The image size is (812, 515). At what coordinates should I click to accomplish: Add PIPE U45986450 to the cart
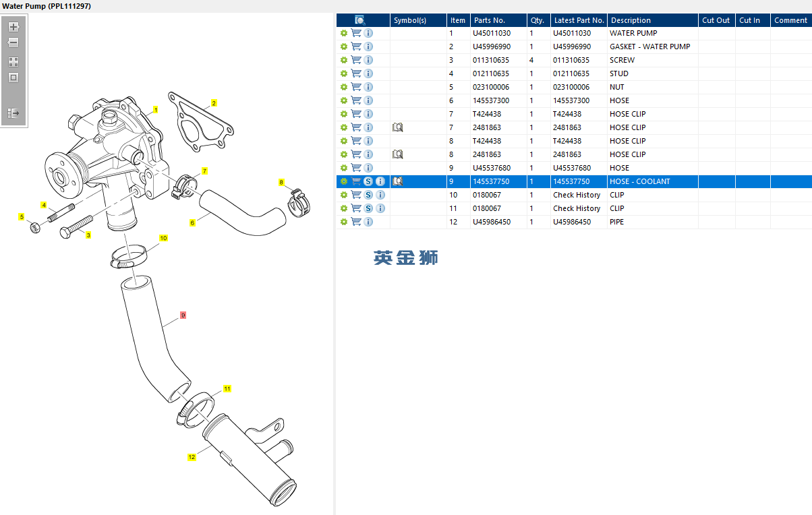(356, 222)
